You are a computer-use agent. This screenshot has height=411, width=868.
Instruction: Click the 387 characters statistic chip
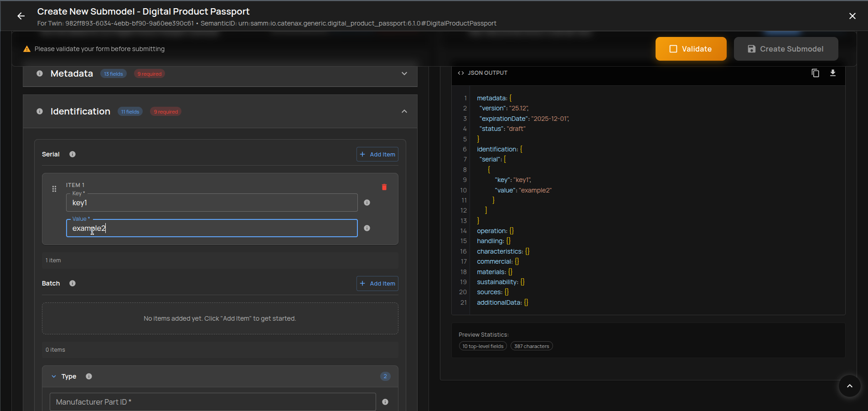point(531,346)
